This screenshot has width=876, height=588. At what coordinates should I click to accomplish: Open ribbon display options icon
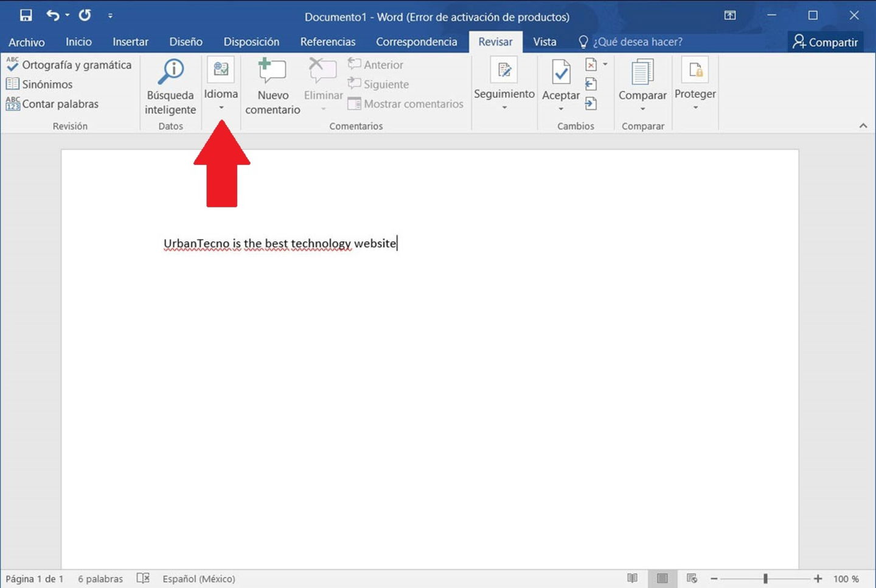coord(730,15)
